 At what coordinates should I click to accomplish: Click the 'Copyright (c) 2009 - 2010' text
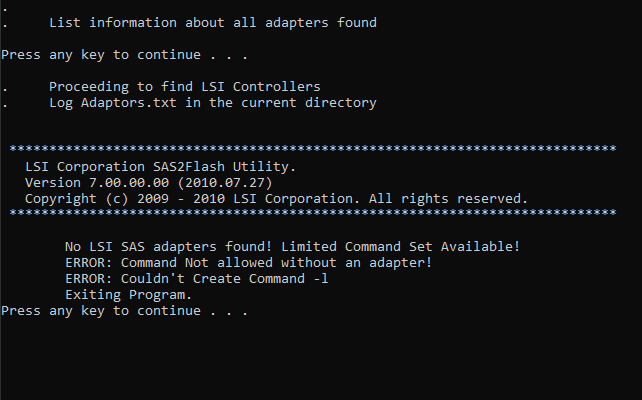(x=124, y=199)
